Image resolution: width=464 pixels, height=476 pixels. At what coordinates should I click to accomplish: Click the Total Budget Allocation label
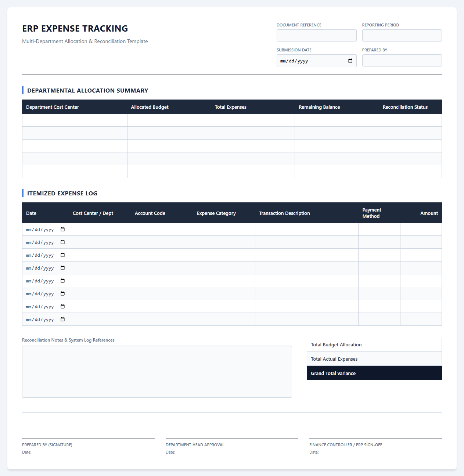[x=336, y=345]
